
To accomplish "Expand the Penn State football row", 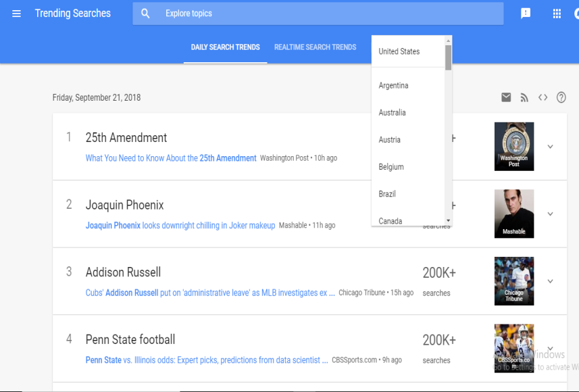I will [x=550, y=348].
